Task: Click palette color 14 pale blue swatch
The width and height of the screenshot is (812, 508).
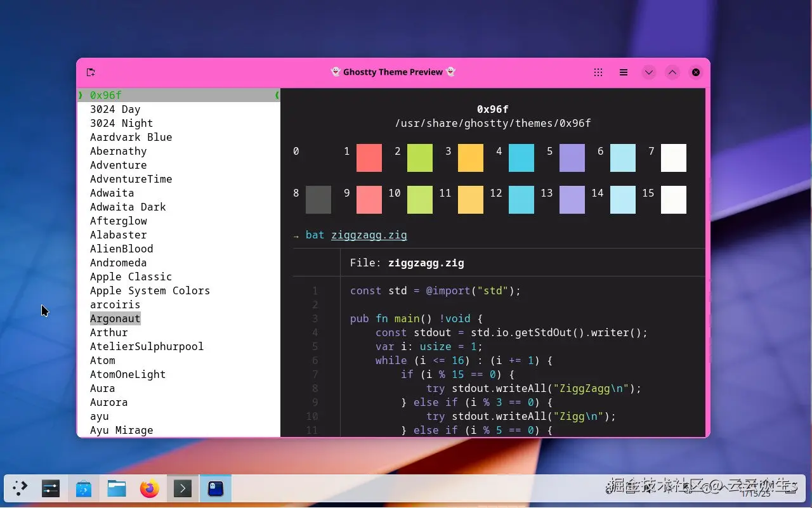Action: [x=623, y=200]
